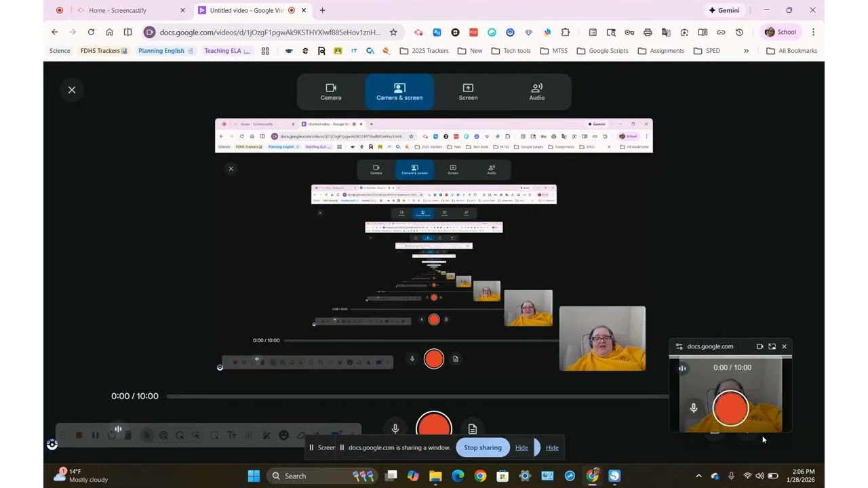Image resolution: width=868 pixels, height=488 pixels.
Task: Close the recording overlay with the X
Action: (x=72, y=89)
